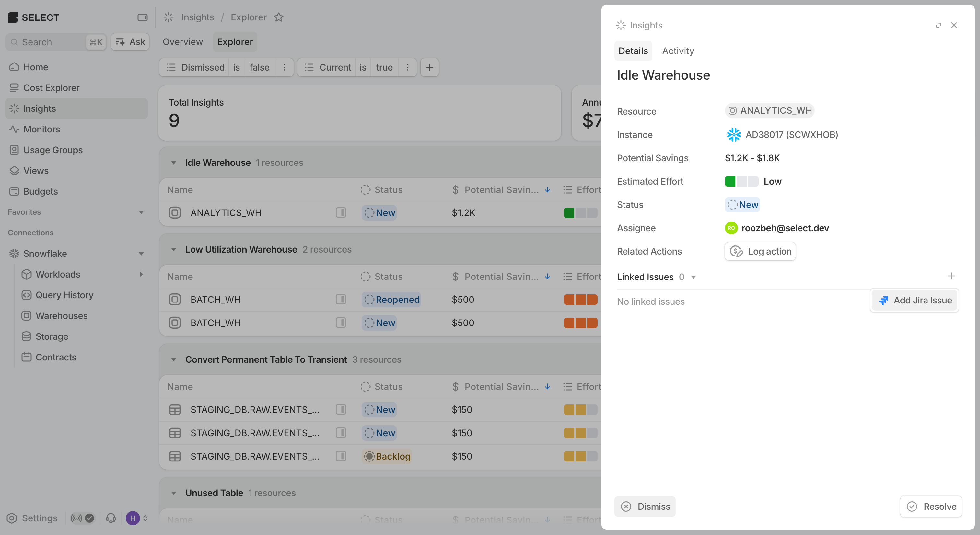Click the add filter plus button
This screenshot has width=980, height=535.
(x=429, y=67)
